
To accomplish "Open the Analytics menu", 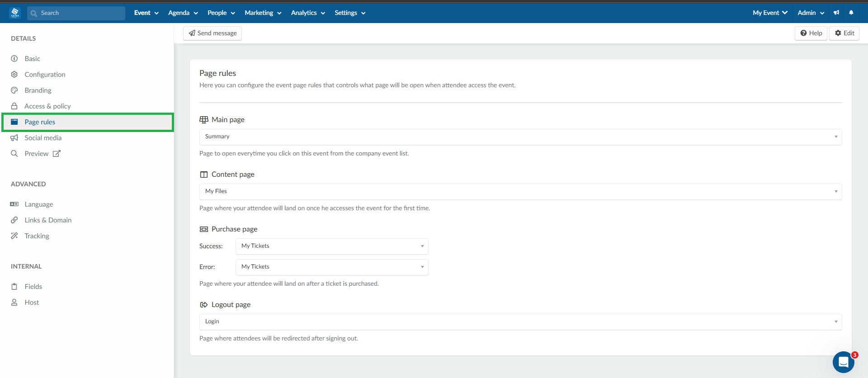I will (x=308, y=13).
